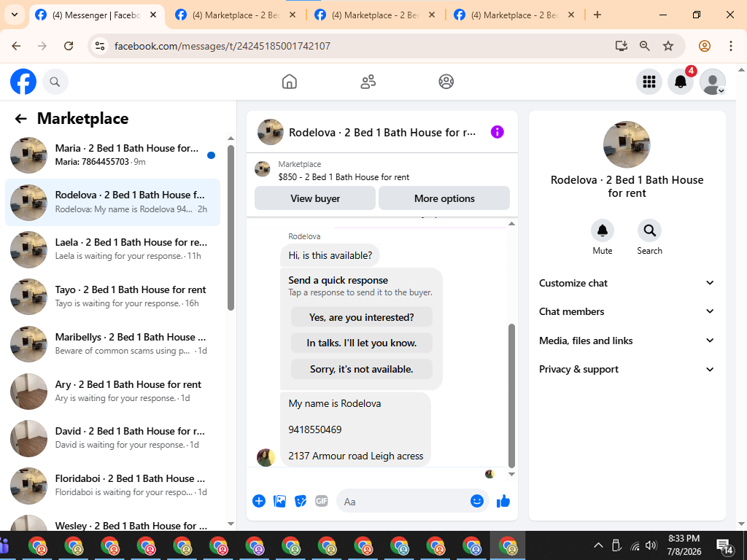This screenshot has height=560, width=747.
Task: Open the taskbar volume icon
Action: coord(650,545)
